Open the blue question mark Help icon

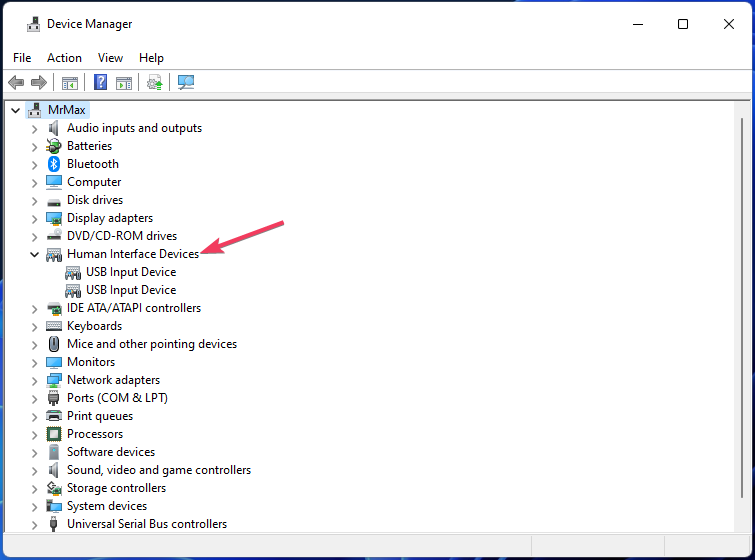point(100,82)
